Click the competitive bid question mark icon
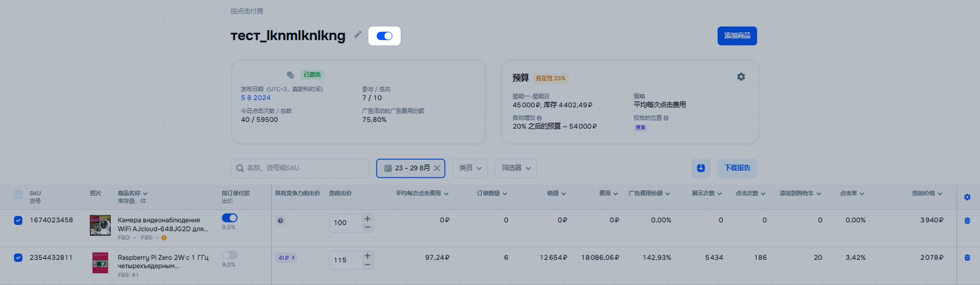Screen dimensions: 980x285 pyautogui.click(x=280, y=221)
